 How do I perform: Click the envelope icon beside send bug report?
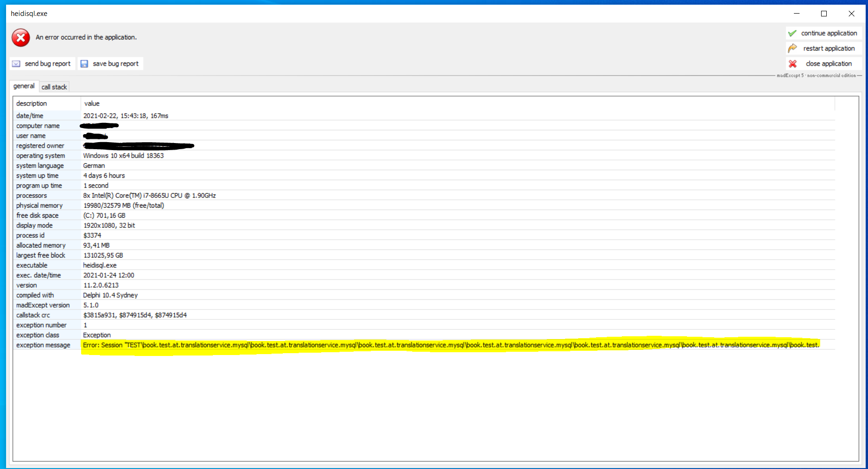[16, 63]
